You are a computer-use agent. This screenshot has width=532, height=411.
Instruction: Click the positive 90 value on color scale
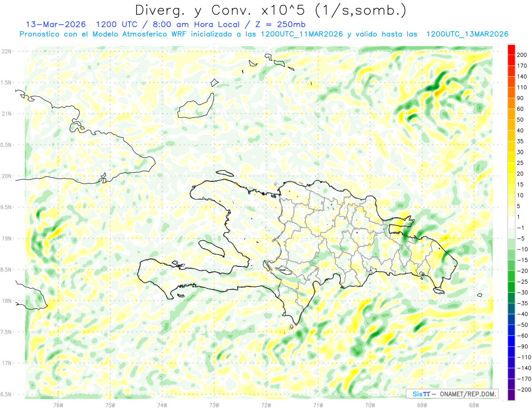520,98
